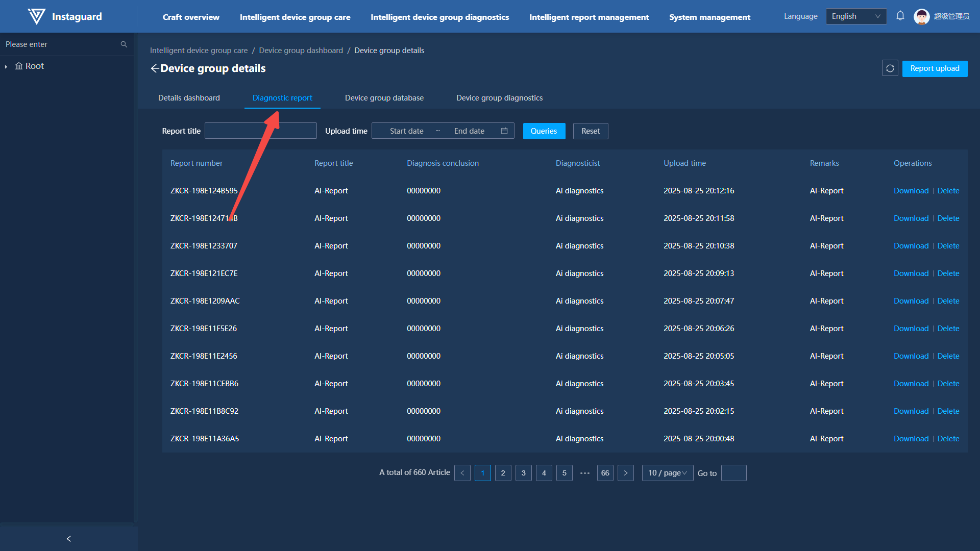
Task: Collapse the sidebar with bottom chevron
Action: 69,539
